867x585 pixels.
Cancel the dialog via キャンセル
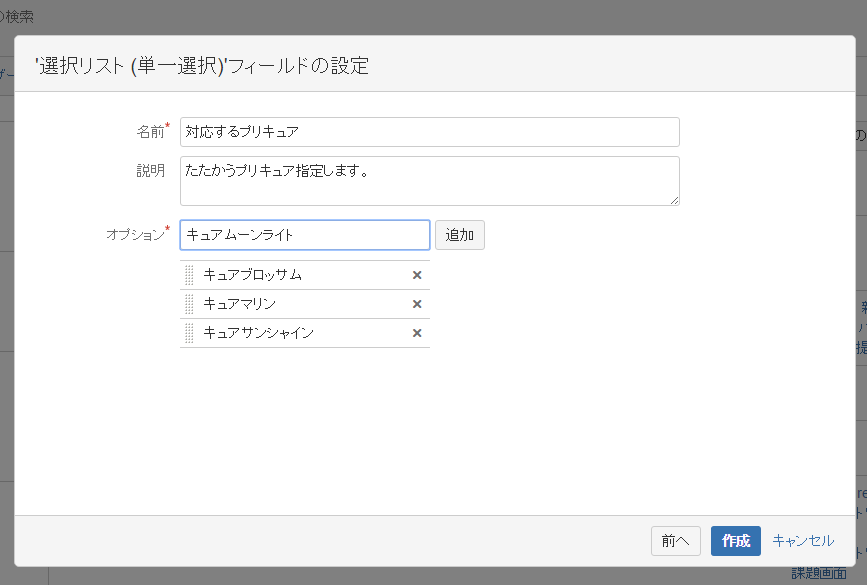point(803,541)
